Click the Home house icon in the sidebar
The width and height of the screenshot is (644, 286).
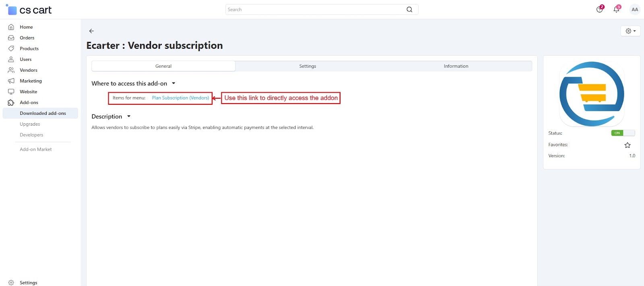point(11,27)
